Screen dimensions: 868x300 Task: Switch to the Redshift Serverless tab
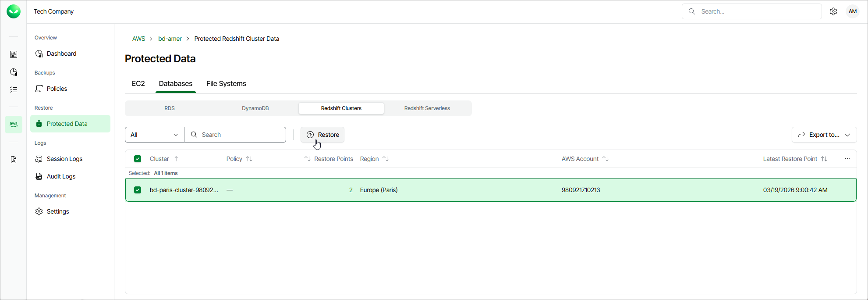tap(427, 108)
